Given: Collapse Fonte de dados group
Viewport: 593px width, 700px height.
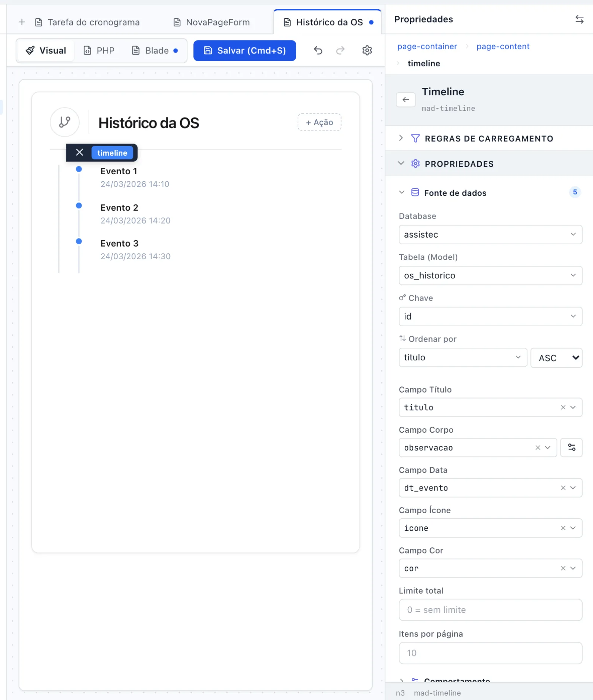Looking at the screenshot, I should point(401,192).
